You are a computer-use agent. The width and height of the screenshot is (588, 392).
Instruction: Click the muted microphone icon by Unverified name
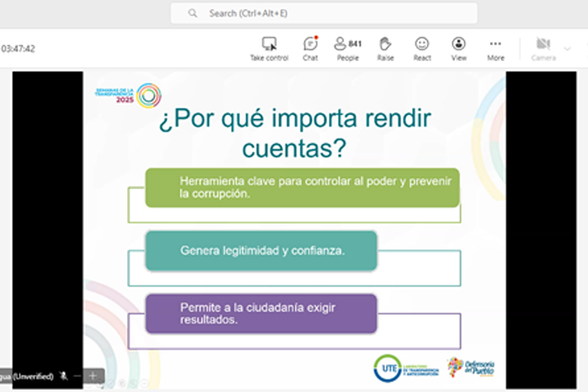pos(64,376)
